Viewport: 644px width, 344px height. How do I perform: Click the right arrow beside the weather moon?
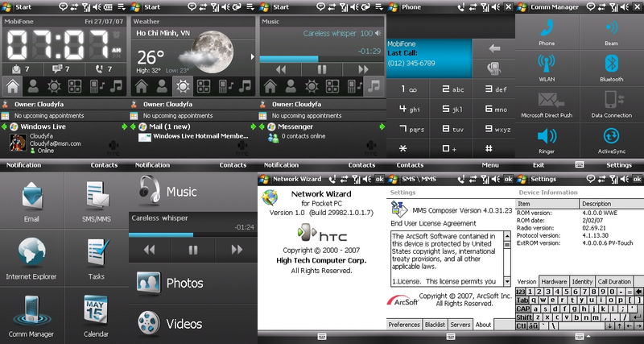(x=252, y=56)
